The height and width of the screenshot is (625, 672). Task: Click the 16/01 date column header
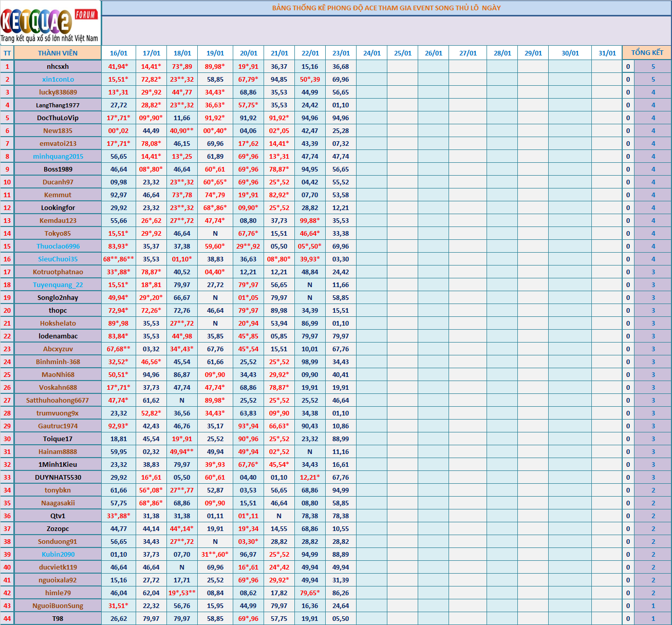pyautogui.click(x=119, y=53)
